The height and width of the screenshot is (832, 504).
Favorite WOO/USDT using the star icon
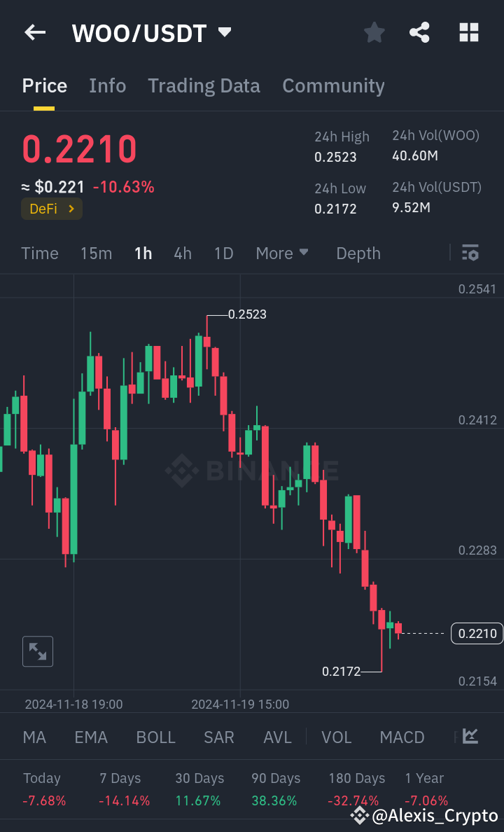click(374, 32)
